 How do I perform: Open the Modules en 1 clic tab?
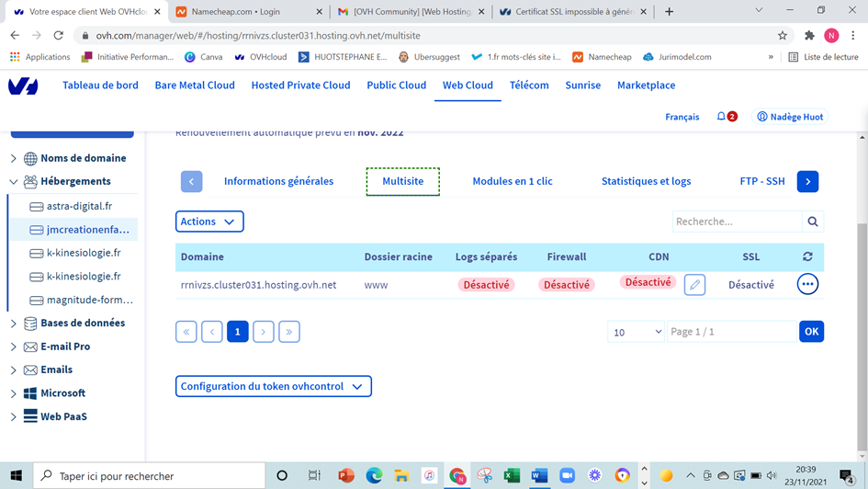[512, 181]
